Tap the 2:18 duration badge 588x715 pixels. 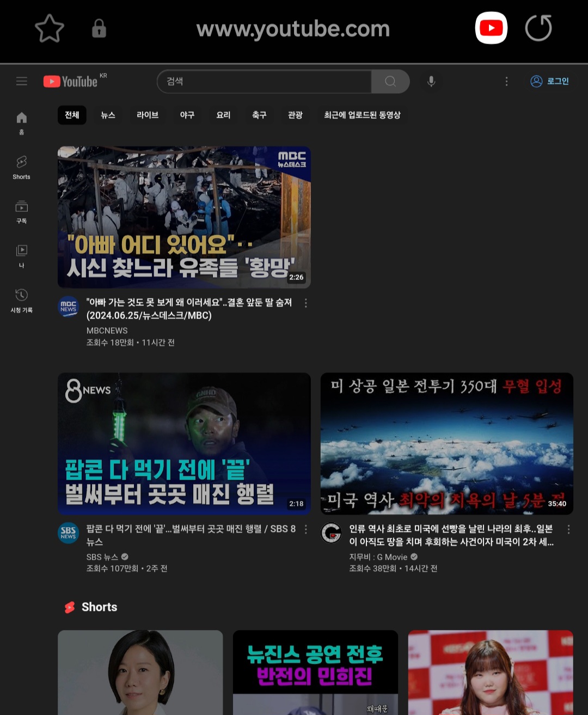pos(296,504)
